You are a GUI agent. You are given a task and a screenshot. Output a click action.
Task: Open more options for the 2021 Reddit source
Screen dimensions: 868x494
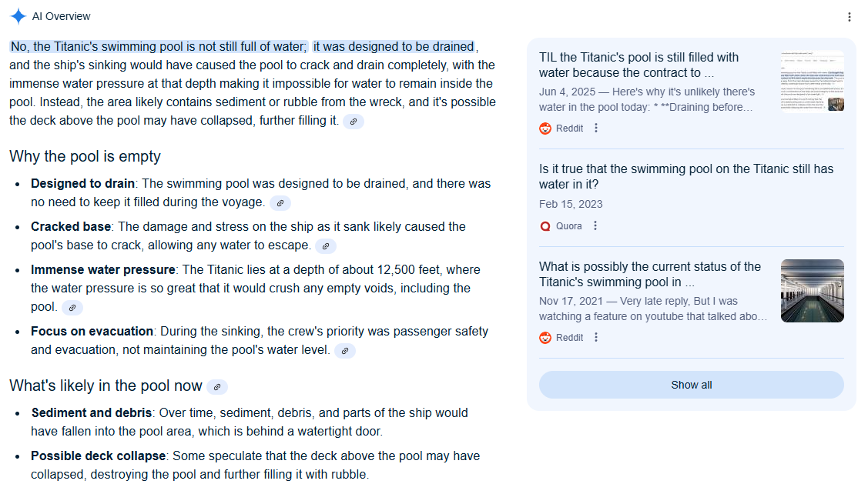click(x=596, y=338)
